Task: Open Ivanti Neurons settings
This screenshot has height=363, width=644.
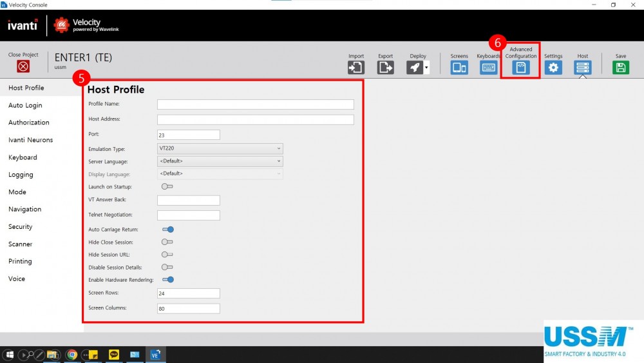Action: coord(30,140)
